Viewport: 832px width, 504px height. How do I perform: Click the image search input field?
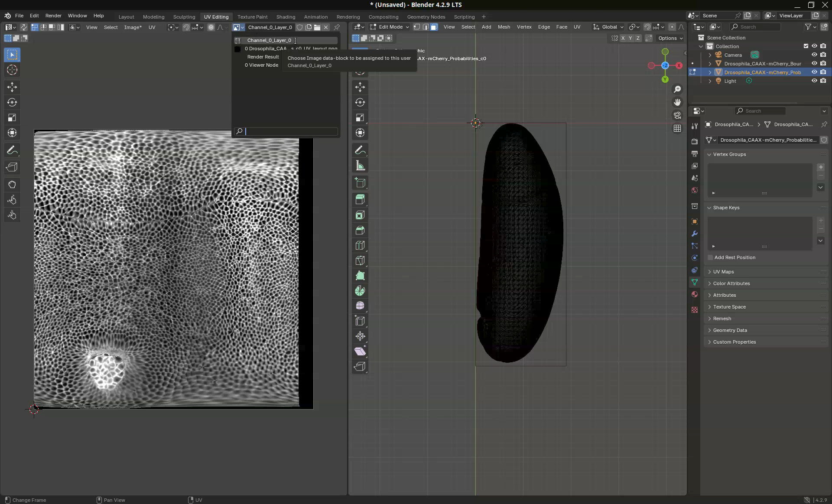[x=291, y=131]
